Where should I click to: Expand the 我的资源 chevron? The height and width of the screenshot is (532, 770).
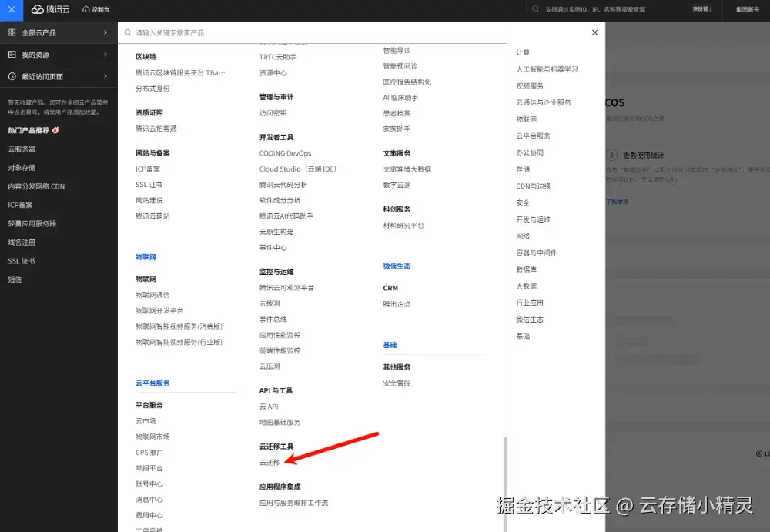105,55
